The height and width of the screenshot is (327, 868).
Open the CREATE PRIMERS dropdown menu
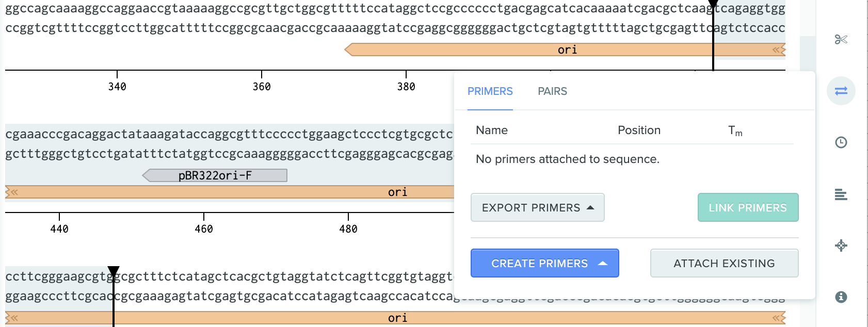pos(544,263)
